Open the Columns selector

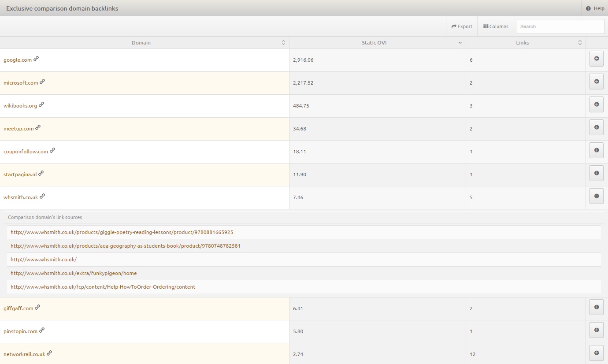tap(496, 26)
